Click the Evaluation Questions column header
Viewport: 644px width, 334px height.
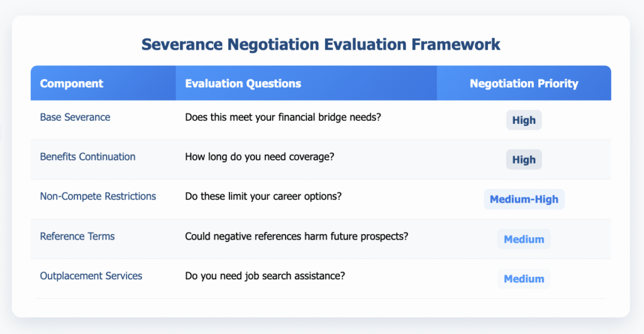point(243,84)
